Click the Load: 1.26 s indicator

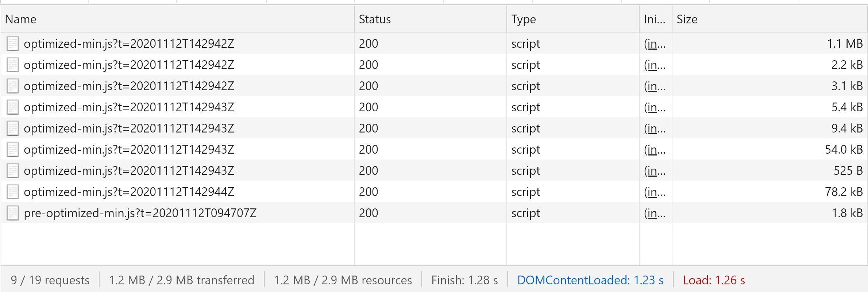[x=714, y=280]
